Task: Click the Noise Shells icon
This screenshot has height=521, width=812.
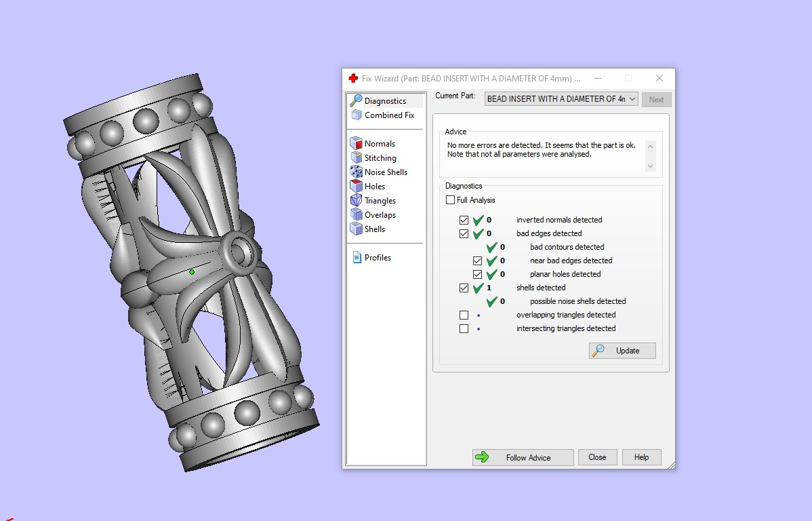Action: (356, 172)
